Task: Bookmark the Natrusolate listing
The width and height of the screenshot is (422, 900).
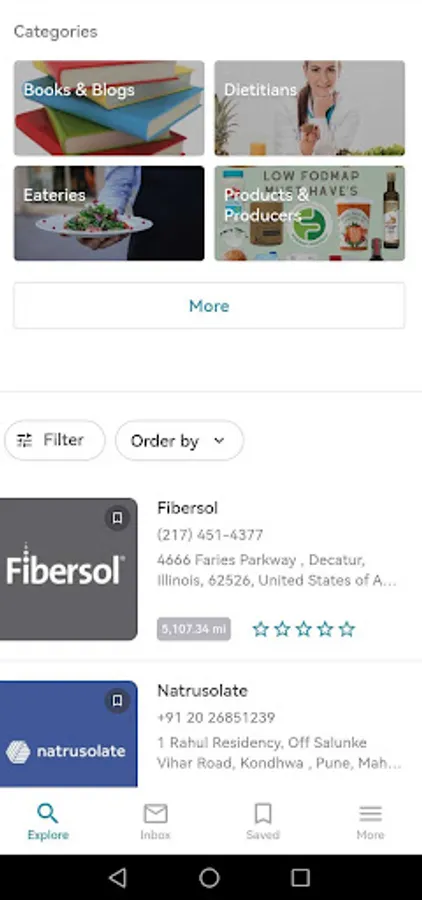Action: pyautogui.click(x=117, y=701)
